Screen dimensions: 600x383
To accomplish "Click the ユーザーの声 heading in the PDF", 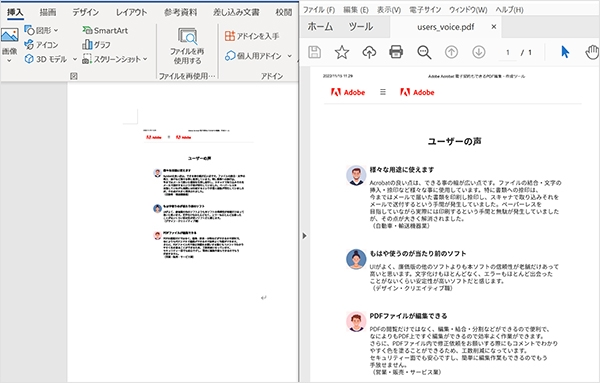I will coord(454,141).
